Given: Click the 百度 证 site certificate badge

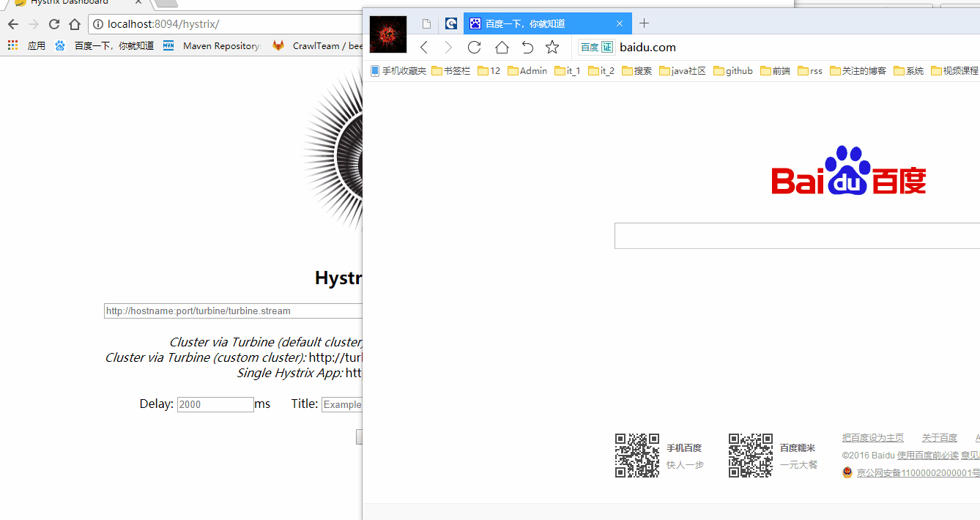Looking at the screenshot, I should point(597,48).
